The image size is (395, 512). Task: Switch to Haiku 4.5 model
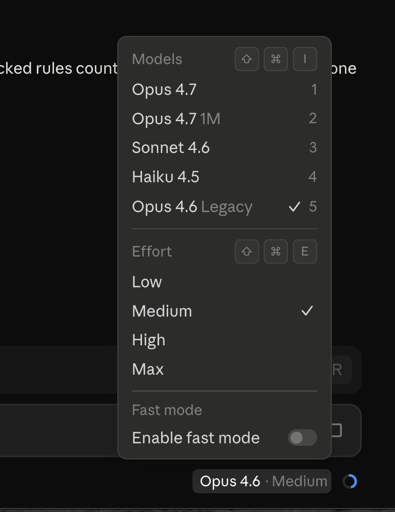click(x=224, y=177)
